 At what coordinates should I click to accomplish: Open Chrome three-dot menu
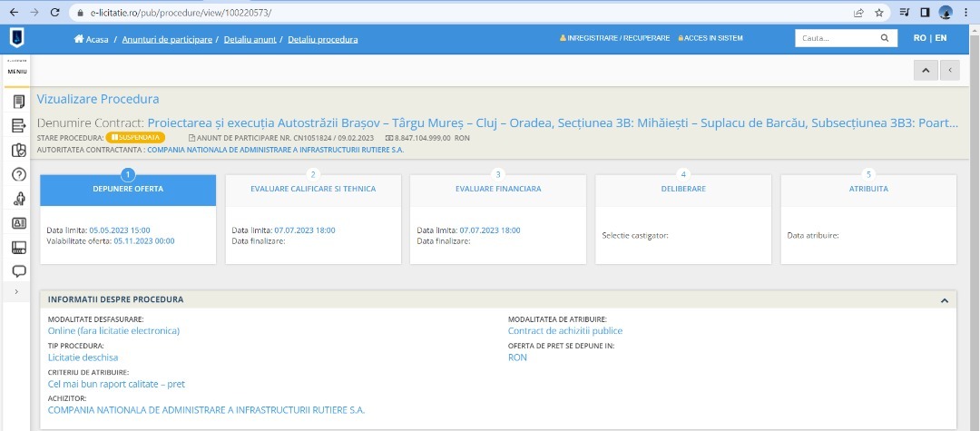[966, 13]
